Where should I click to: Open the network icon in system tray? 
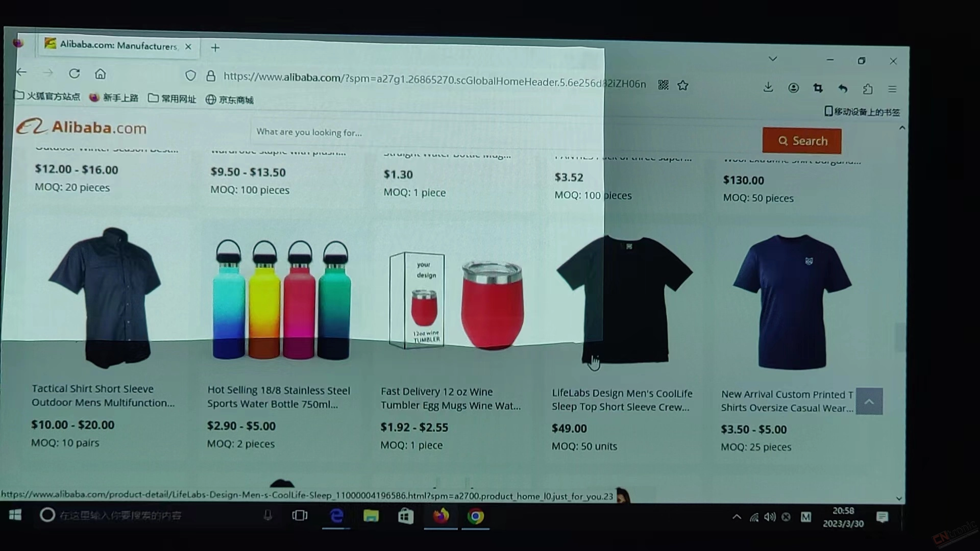click(754, 517)
